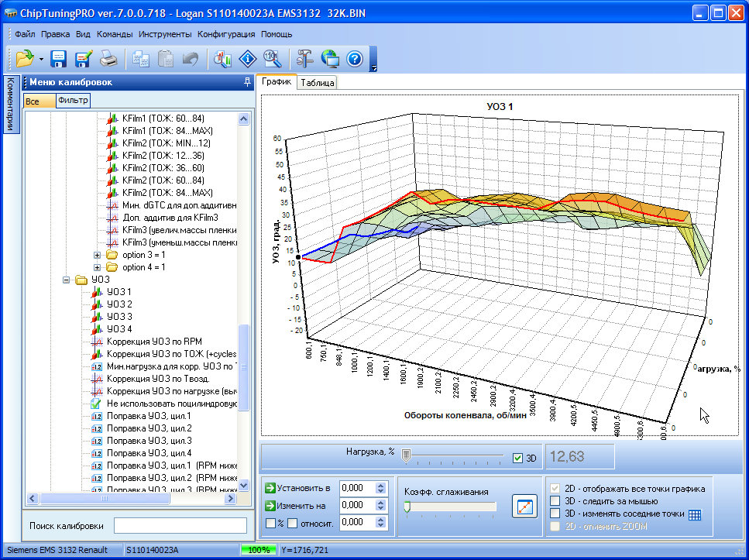Click the smoothing graph button icon
The image size is (749, 560).
tap(524, 507)
